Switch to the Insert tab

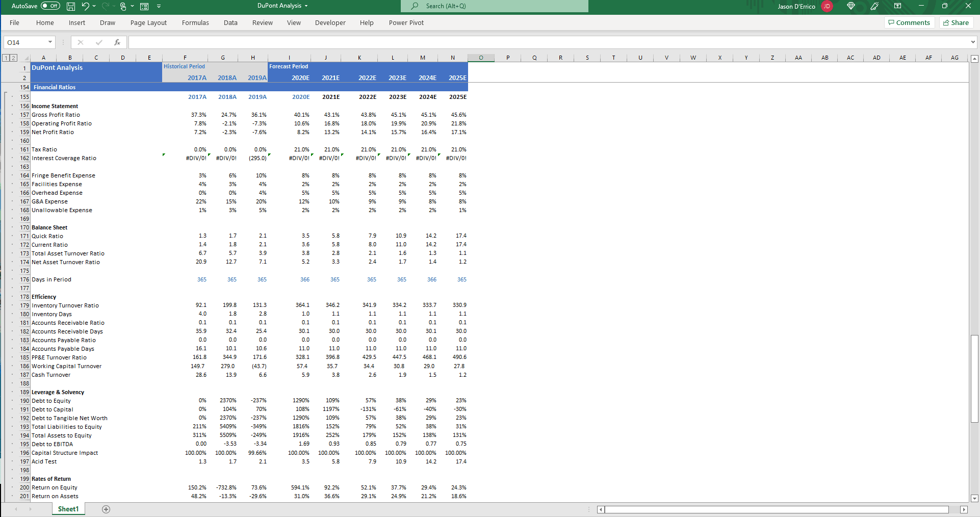[77, 22]
